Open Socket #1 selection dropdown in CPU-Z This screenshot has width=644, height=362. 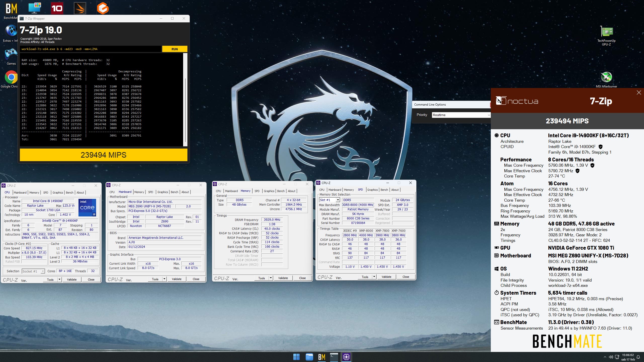point(33,271)
